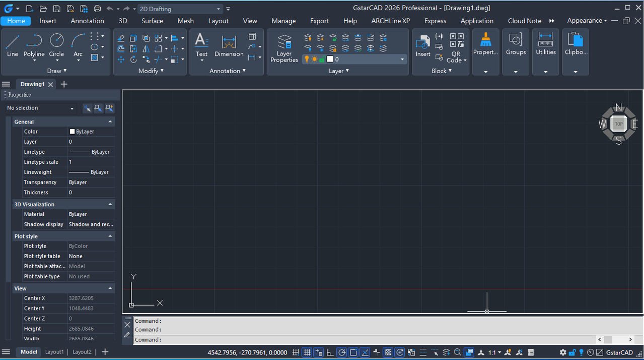644x360 pixels.
Task: Toggle ortho mode in status bar
Action: coord(330,352)
